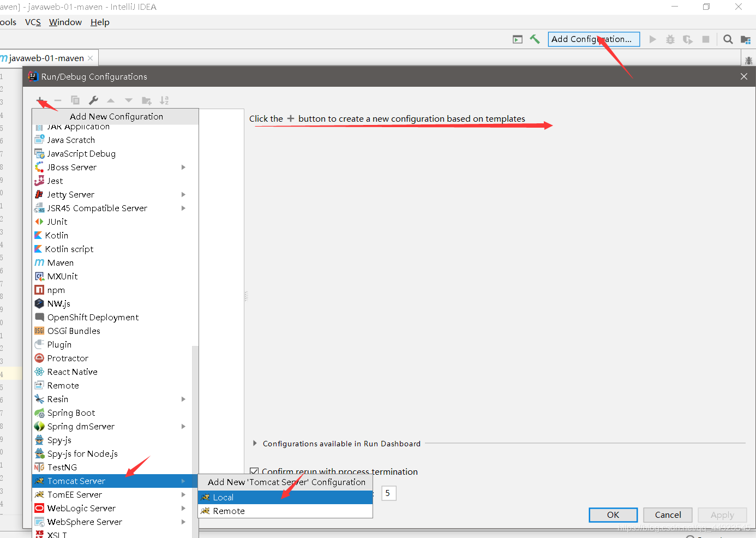Open the Window menu
The width and height of the screenshot is (756, 538).
tap(65, 22)
